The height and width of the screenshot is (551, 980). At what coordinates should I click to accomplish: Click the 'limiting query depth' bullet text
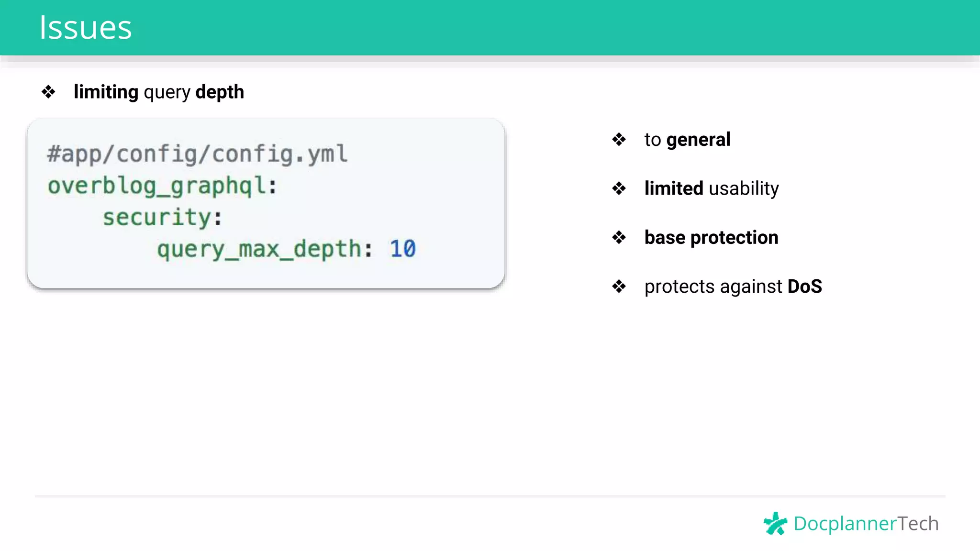[x=159, y=92]
